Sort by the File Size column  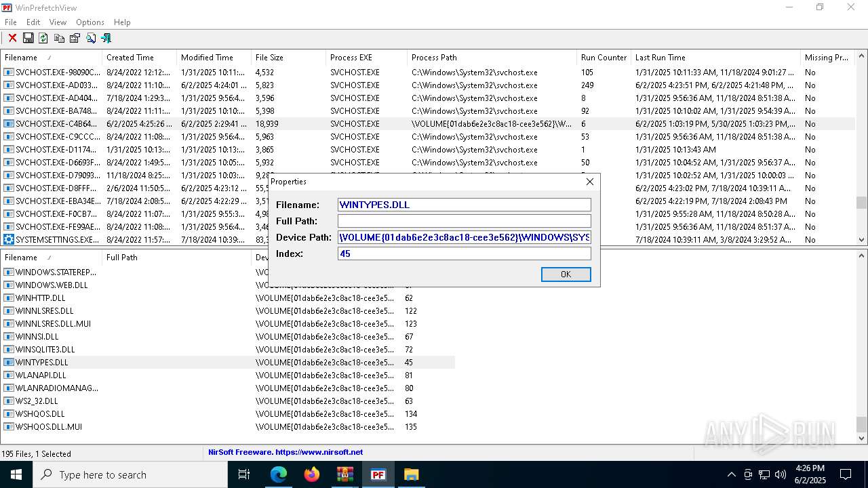point(288,58)
